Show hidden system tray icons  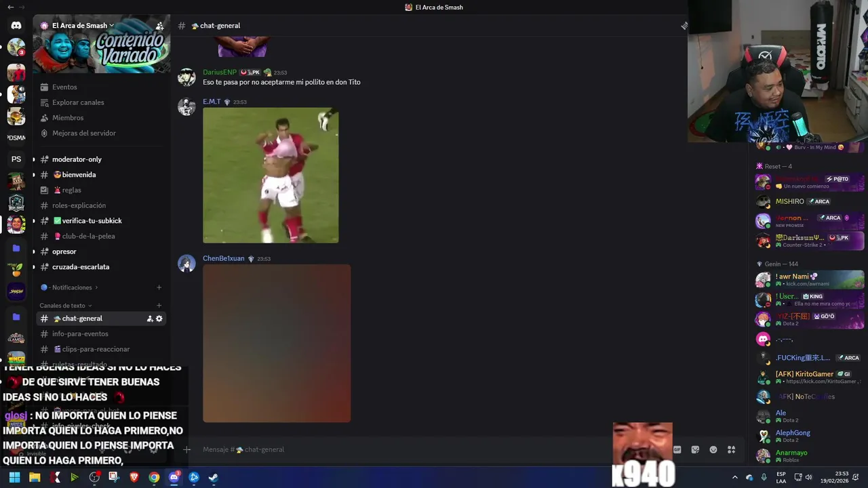(734, 477)
